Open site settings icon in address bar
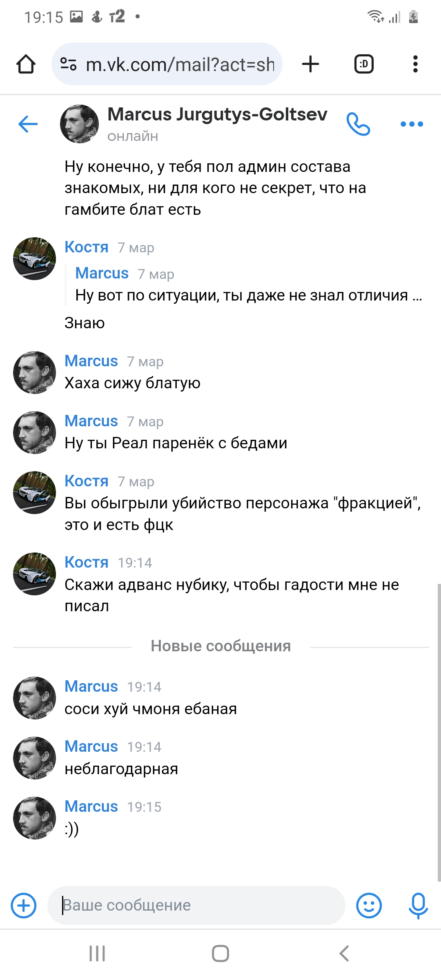441x980 pixels. click(x=68, y=64)
